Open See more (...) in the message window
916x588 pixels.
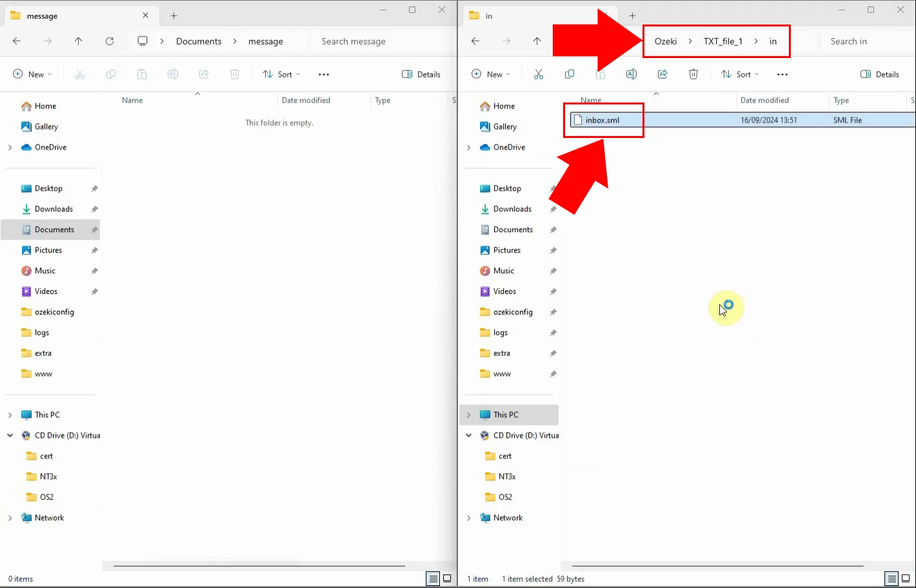coord(324,74)
